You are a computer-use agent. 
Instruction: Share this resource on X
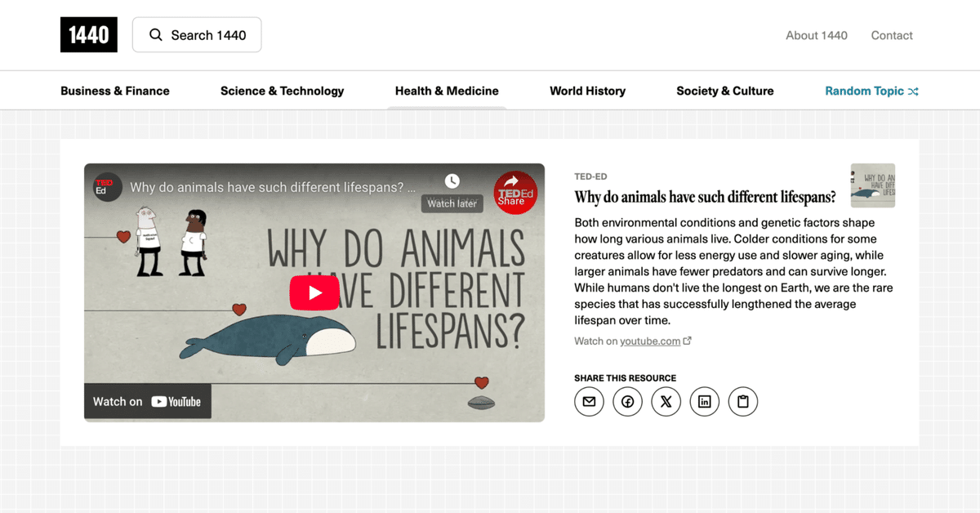coord(666,401)
